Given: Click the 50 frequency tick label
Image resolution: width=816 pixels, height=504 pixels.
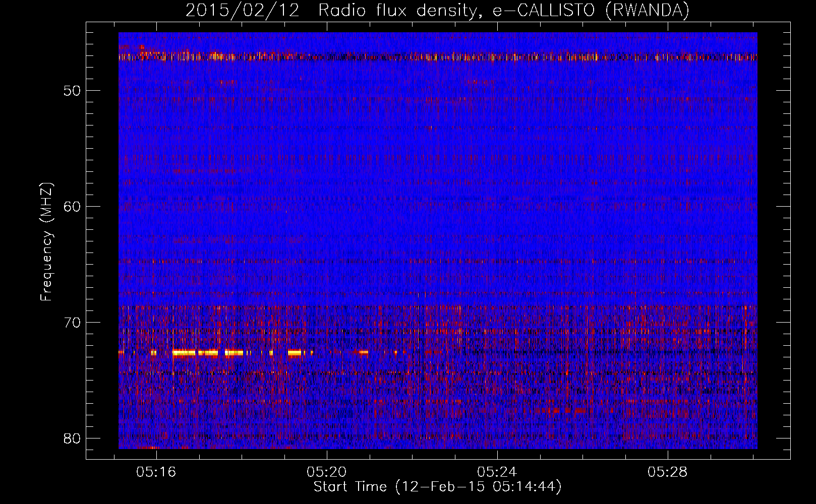Looking at the screenshot, I should [x=72, y=91].
